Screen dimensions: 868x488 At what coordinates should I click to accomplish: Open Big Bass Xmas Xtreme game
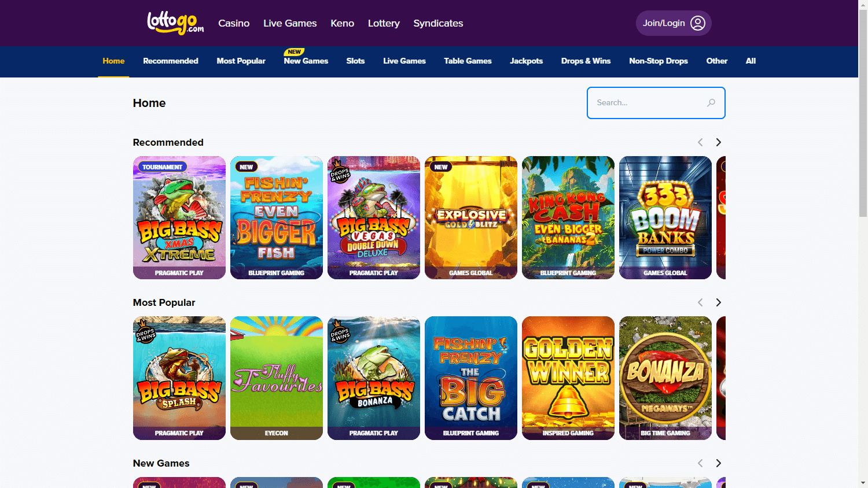click(x=179, y=217)
